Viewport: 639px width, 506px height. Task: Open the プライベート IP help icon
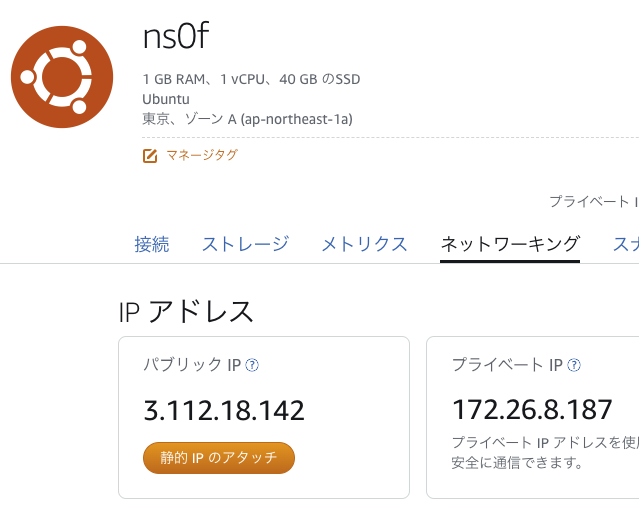tap(574, 365)
